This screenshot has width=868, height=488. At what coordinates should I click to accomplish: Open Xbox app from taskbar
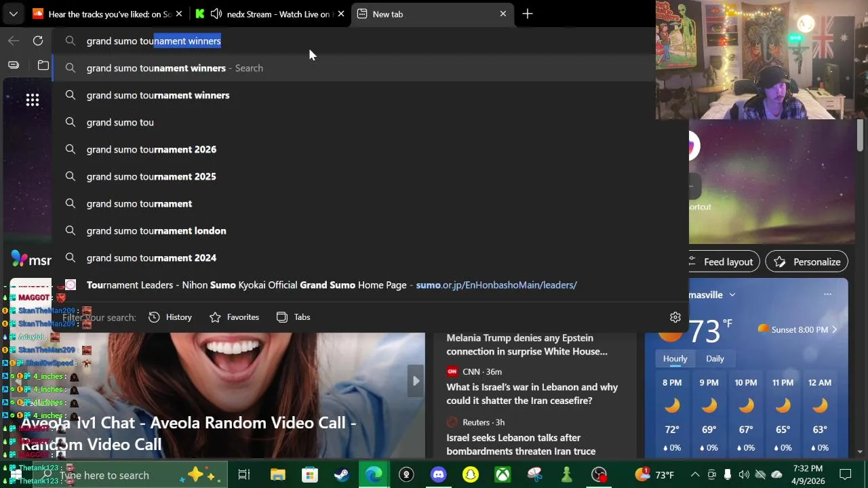coord(502,475)
